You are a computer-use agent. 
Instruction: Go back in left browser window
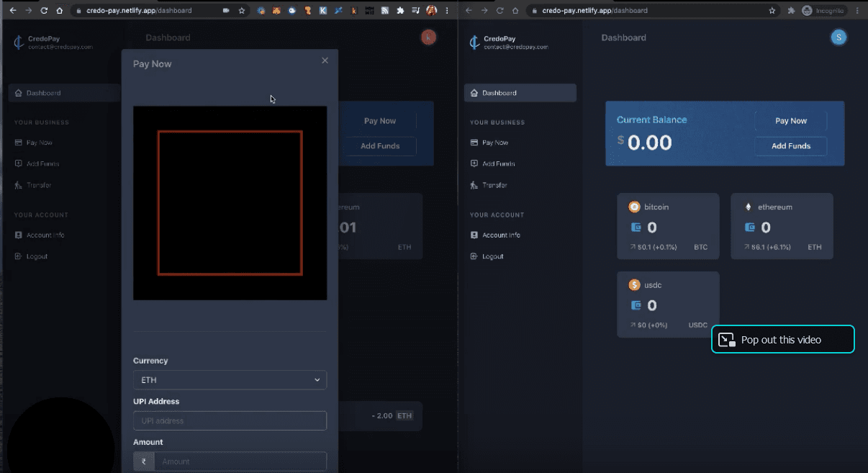click(x=12, y=11)
